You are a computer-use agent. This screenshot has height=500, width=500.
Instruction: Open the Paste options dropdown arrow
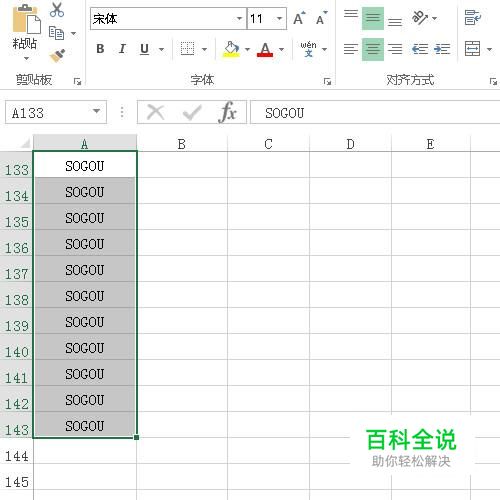point(26,59)
